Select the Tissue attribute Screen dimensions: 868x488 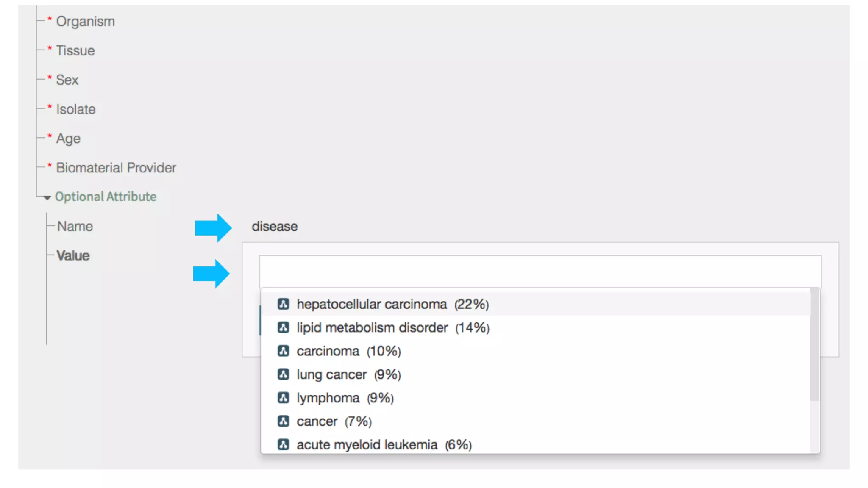point(75,51)
